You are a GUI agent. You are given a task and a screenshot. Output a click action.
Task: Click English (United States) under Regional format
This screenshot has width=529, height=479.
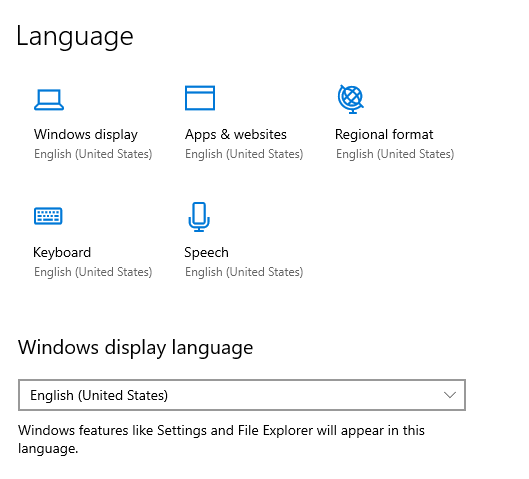tap(395, 154)
